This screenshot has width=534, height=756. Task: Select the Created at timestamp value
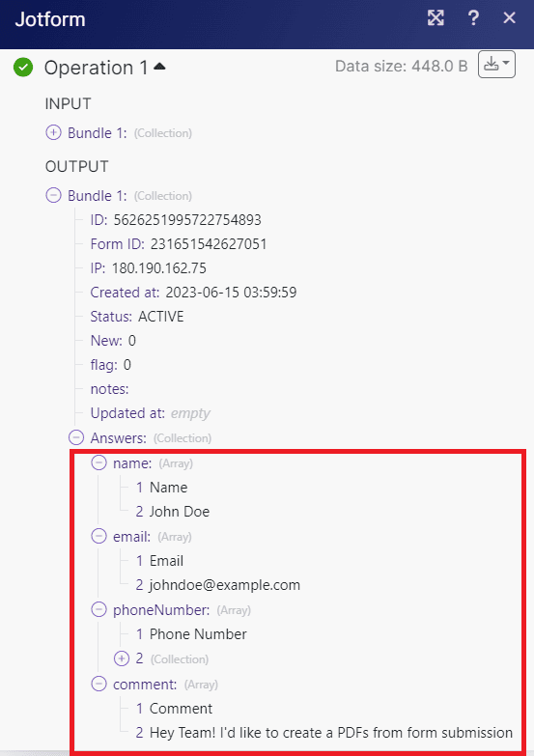(231, 293)
